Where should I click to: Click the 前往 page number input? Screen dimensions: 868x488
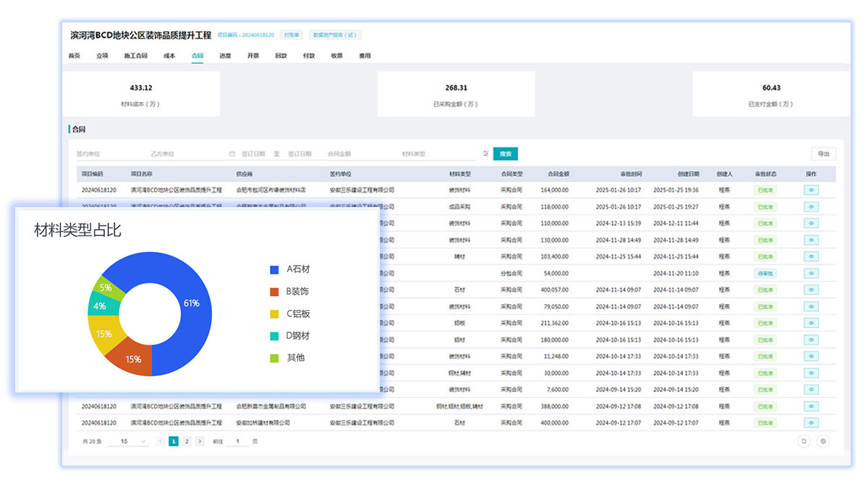point(237,441)
